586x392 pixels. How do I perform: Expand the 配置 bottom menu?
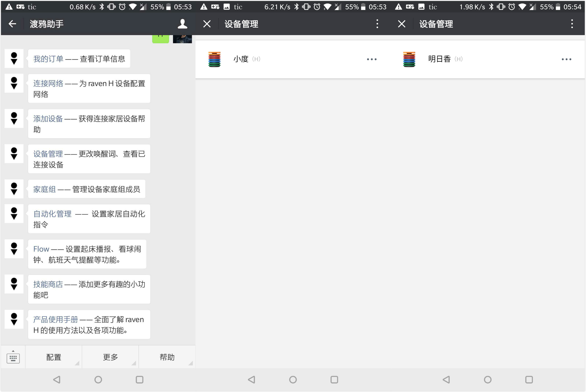coord(54,357)
